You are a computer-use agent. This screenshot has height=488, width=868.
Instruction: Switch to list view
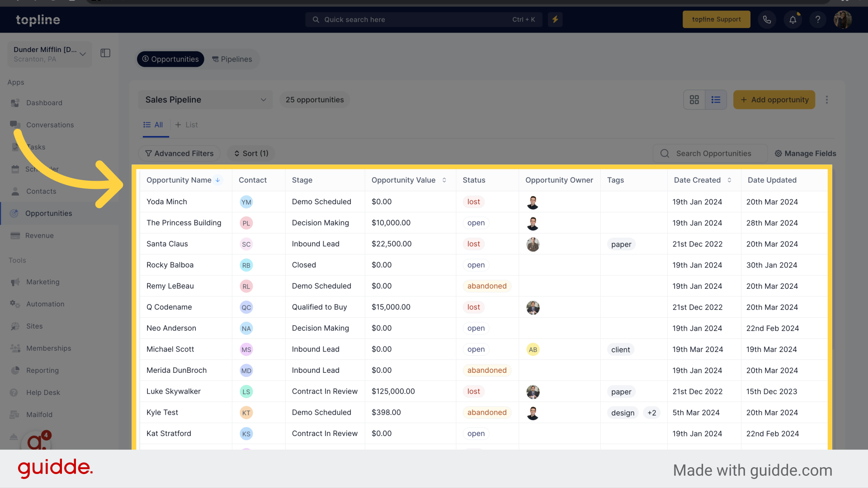pos(716,100)
